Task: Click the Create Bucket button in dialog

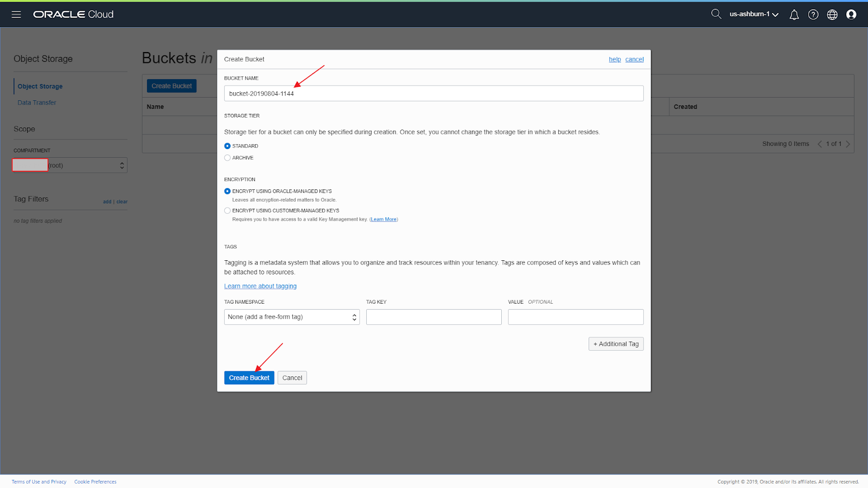Action: tap(249, 377)
